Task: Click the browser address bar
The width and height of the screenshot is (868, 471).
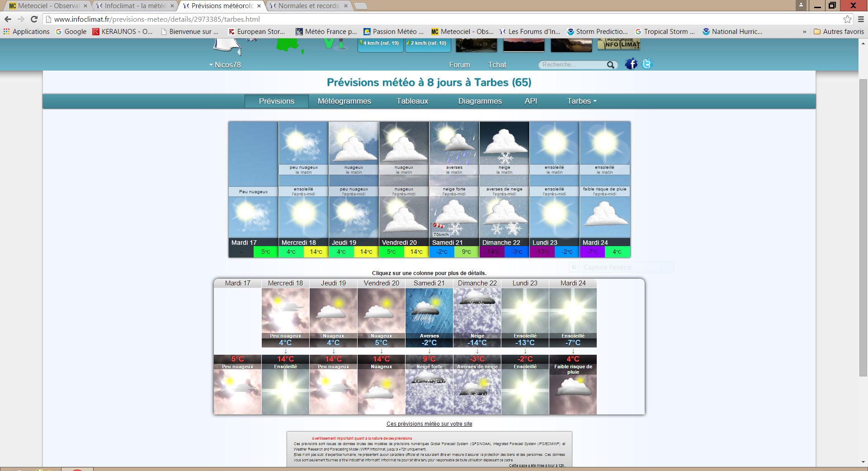Action: click(443, 19)
